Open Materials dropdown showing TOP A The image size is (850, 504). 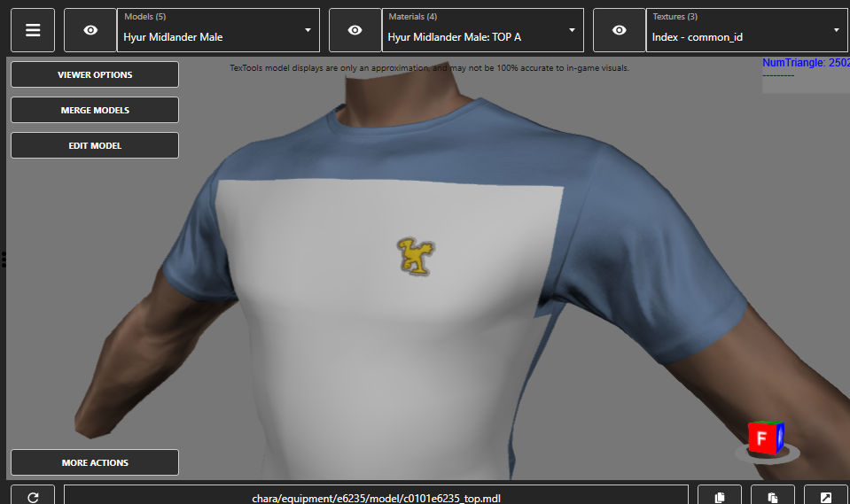pos(482,30)
